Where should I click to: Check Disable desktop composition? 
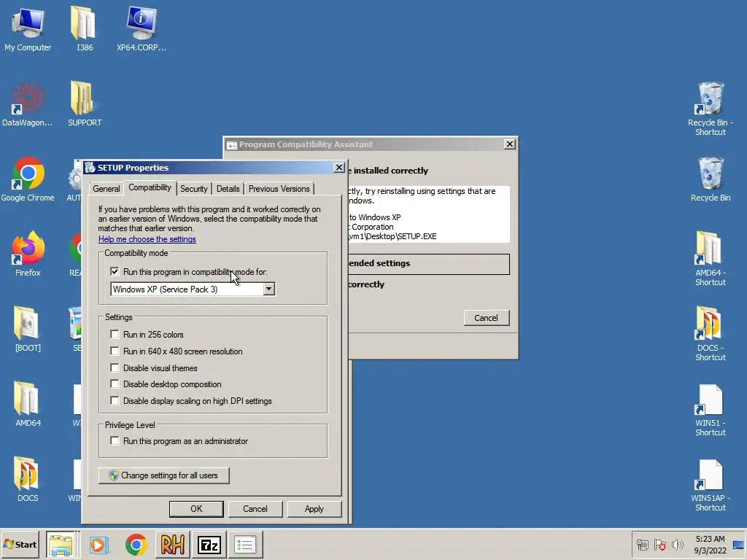tap(115, 384)
